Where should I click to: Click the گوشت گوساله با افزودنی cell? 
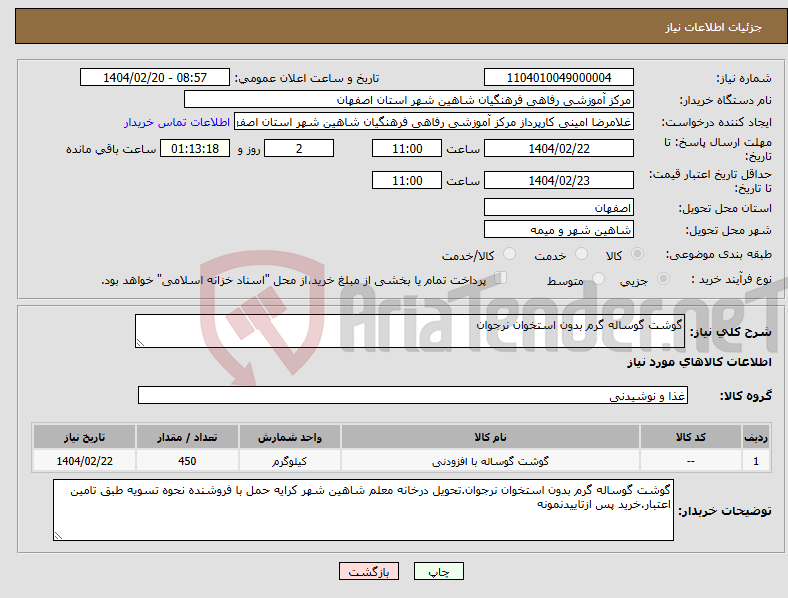(490, 461)
